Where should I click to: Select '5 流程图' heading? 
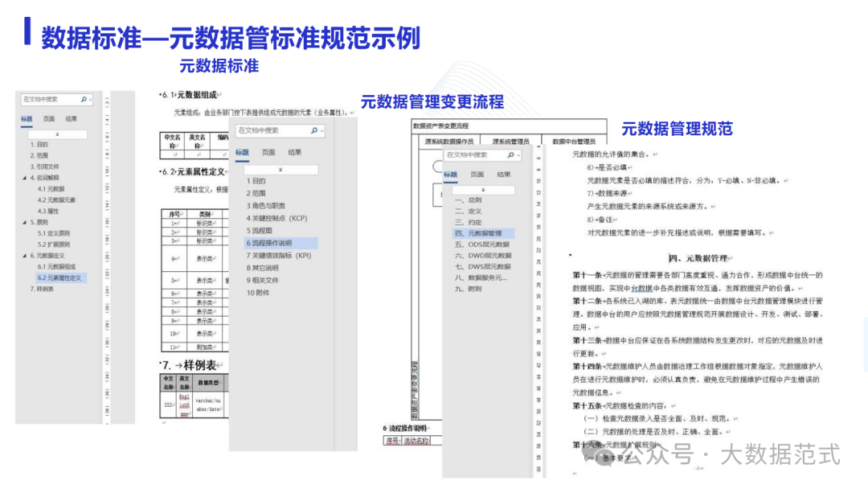coord(259,231)
